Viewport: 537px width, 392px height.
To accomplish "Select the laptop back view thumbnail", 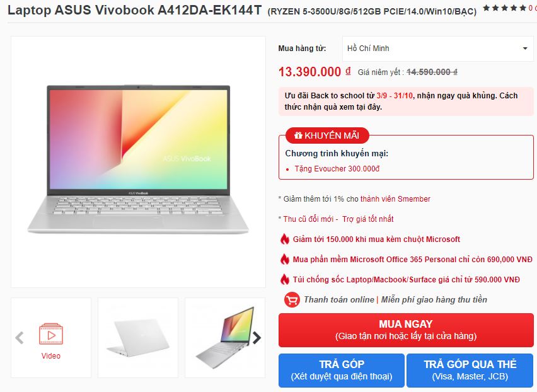I will (138, 338).
